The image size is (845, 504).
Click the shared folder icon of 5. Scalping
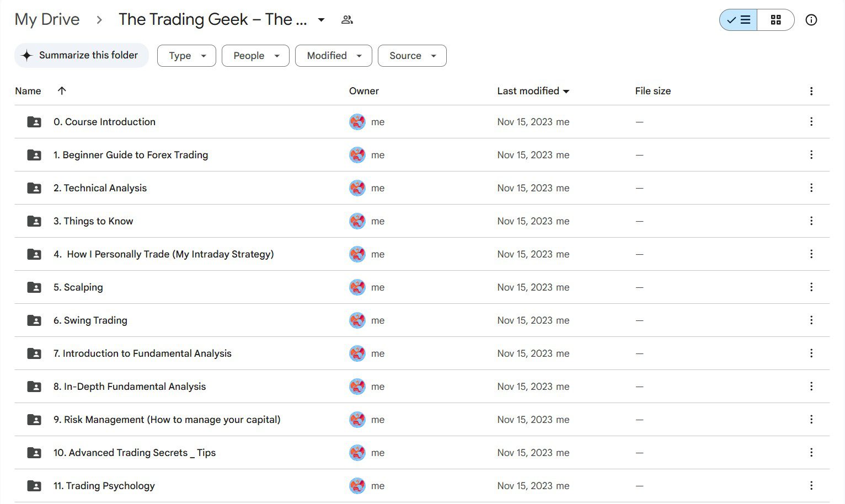(34, 287)
